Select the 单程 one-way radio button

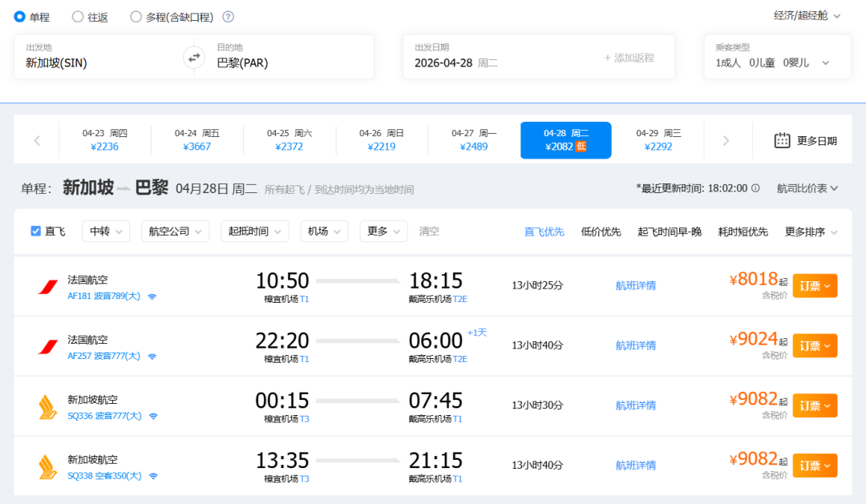pos(20,17)
